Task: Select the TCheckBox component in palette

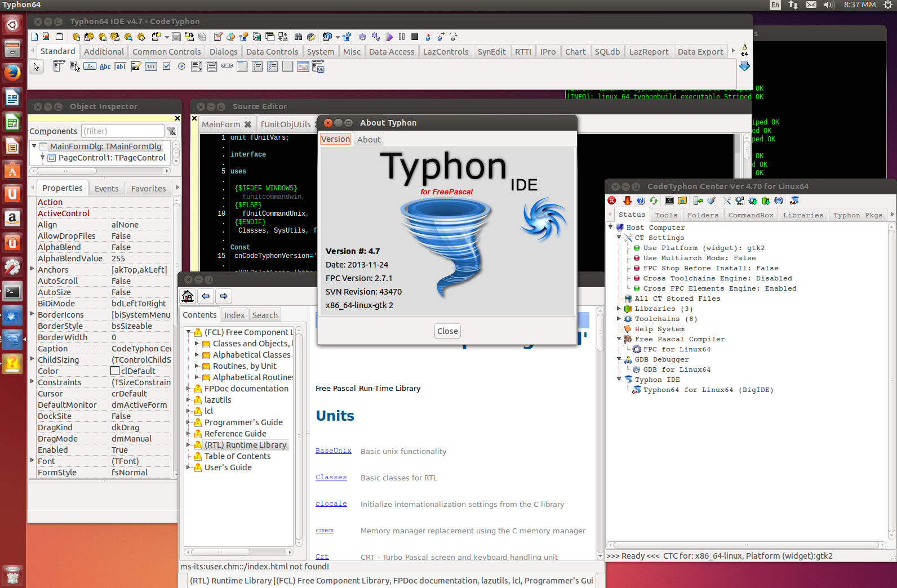Action: tap(166, 66)
